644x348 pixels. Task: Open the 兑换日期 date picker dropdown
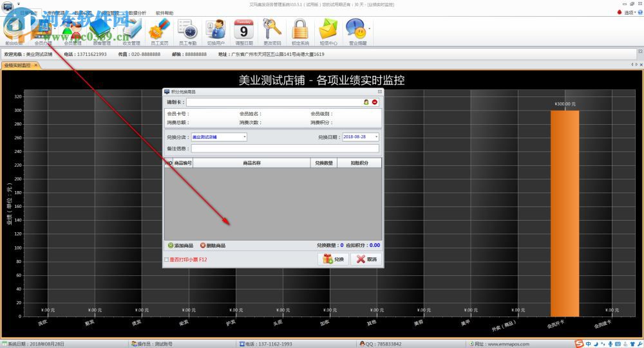376,137
